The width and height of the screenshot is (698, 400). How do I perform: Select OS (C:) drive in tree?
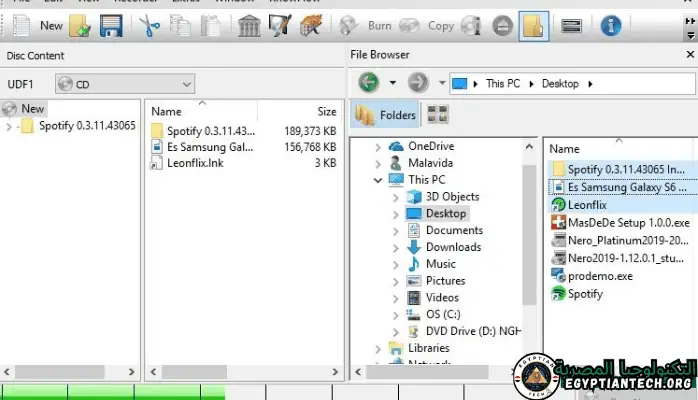click(x=443, y=315)
